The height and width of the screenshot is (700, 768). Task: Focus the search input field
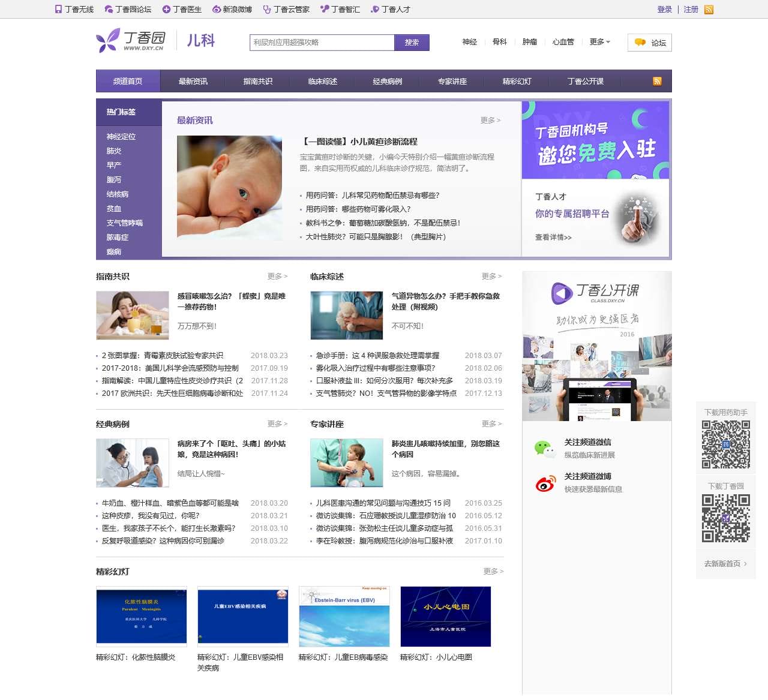(x=322, y=43)
